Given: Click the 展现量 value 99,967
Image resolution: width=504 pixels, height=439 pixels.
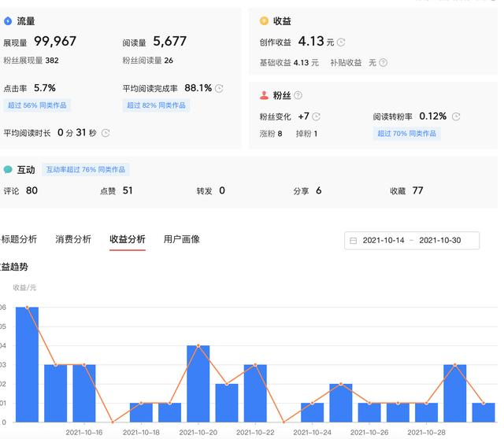Looking at the screenshot, I should [55, 41].
